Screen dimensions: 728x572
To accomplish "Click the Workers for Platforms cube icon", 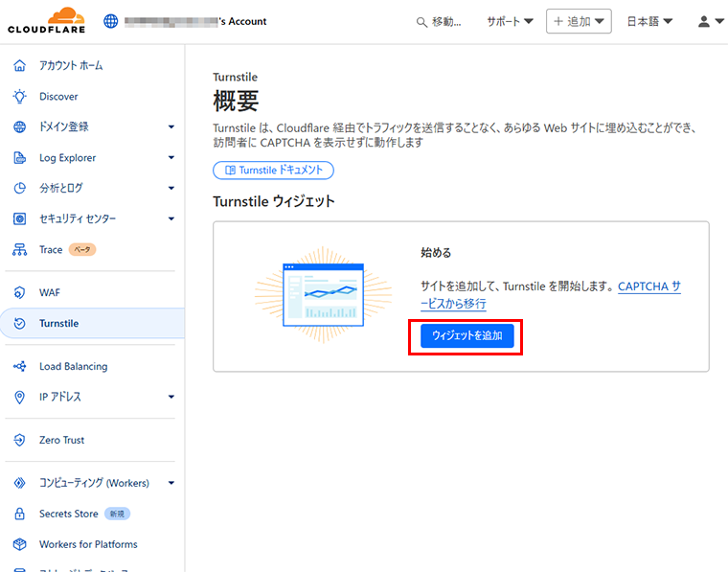I will point(19,544).
